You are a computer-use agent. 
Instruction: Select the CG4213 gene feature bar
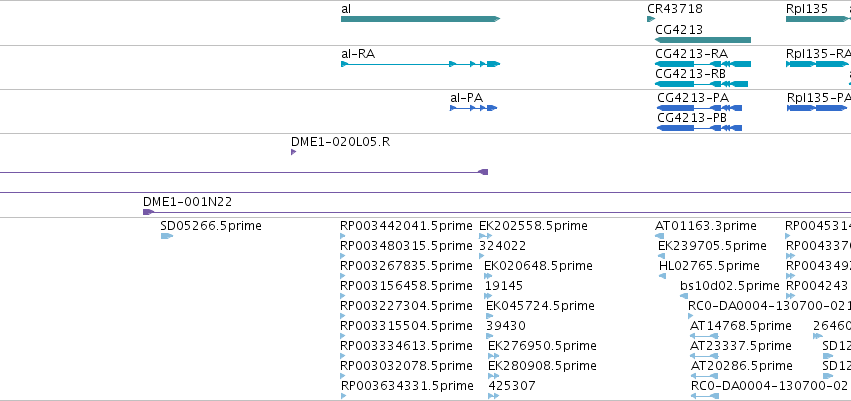click(703, 40)
